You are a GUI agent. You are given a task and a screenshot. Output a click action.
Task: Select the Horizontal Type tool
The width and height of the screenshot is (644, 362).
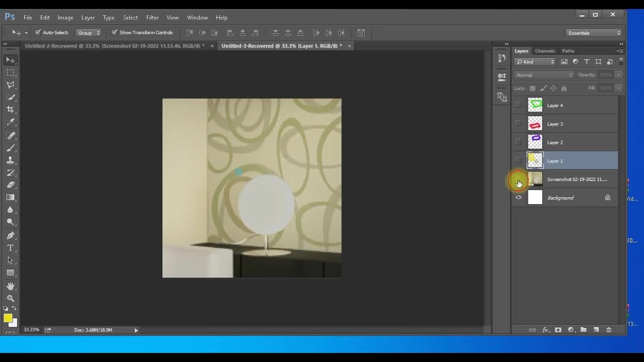tap(11, 248)
